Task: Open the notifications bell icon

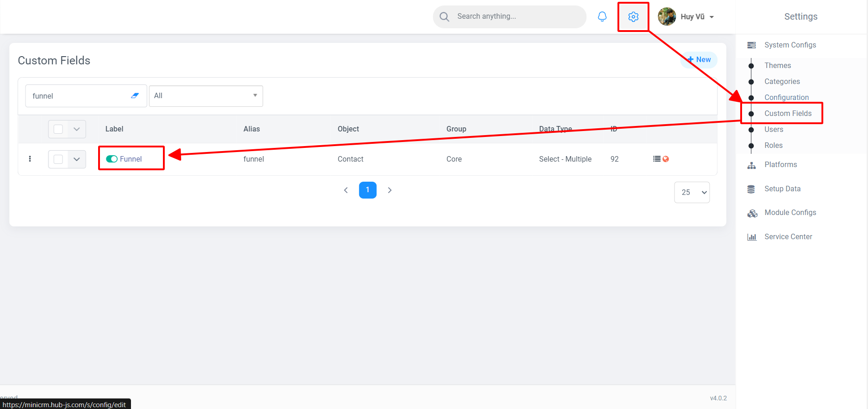Action: (602, 17)
